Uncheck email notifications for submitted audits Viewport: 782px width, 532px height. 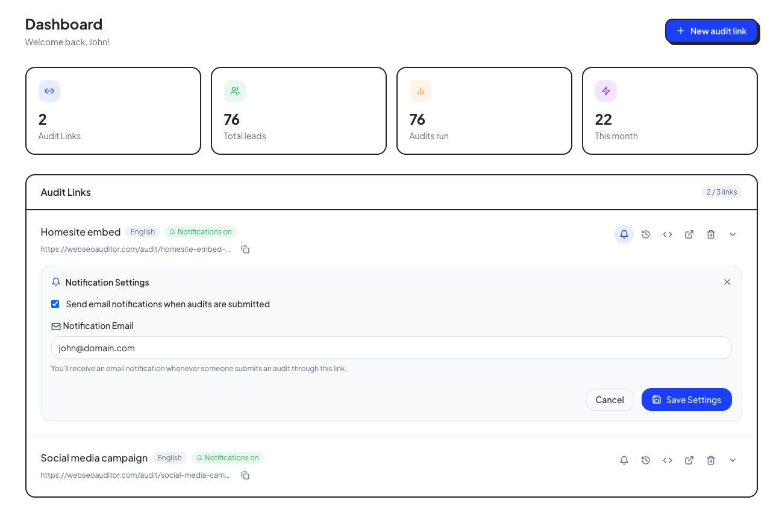(55, 304)
